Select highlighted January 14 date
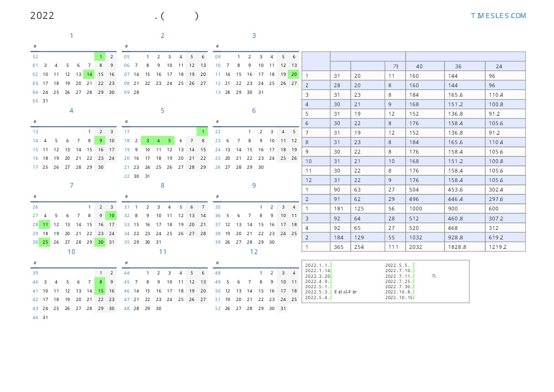Image resolution: width=554 pixels, height=392 pixels. coord(89,74)
